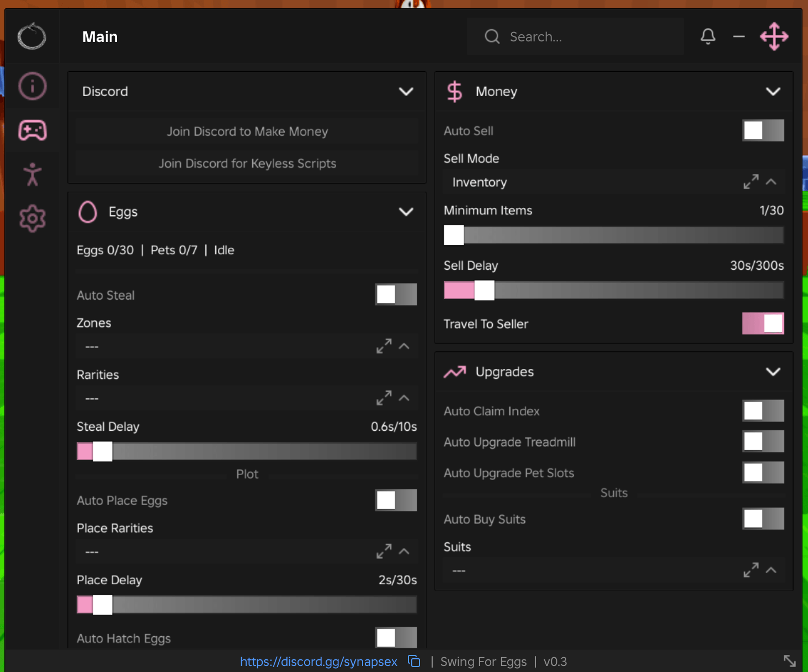The height and width of the screenshot is (672, 808).
Task: Turn on Auto Hatch Eggs
Action: pos(396,638)
